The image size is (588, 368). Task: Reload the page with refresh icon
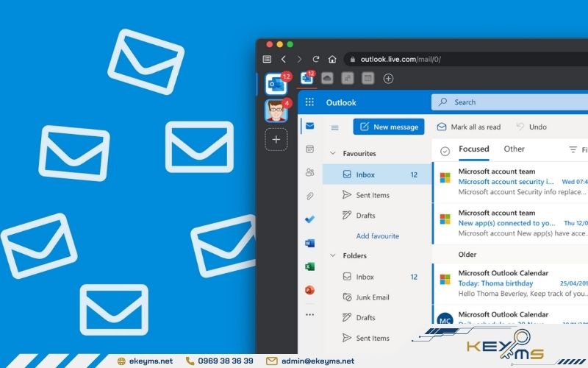[x=316, y=59]
